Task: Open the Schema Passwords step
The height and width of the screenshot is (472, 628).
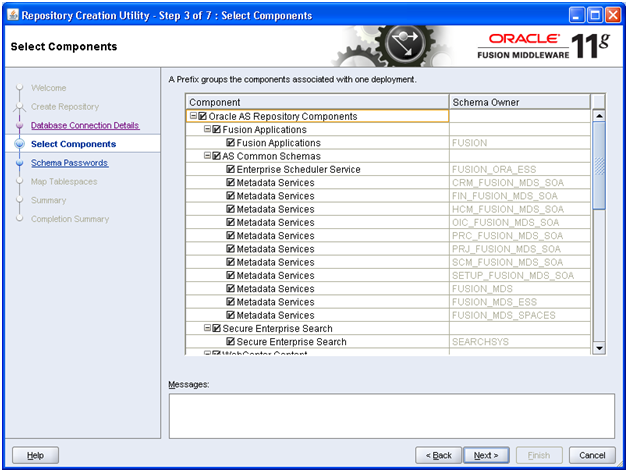Action: click(x=70, y=163)
